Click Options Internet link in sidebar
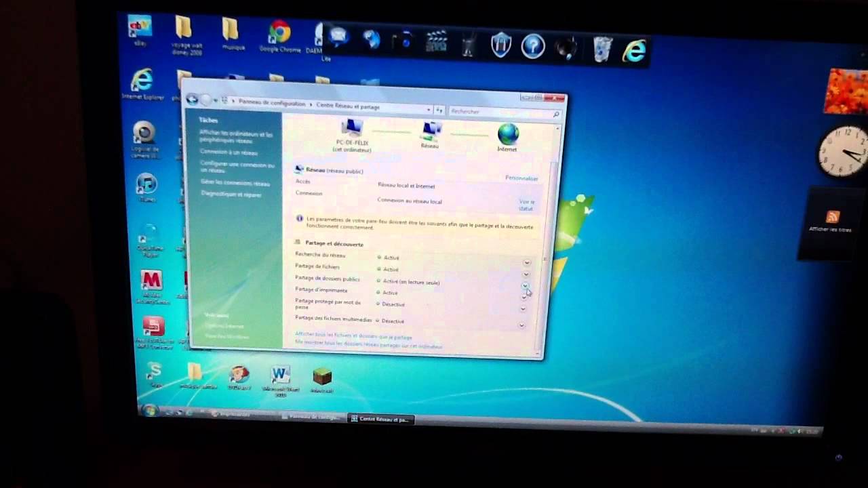The width and height of the screenshot is (868, 488). [x=224, y=326]
